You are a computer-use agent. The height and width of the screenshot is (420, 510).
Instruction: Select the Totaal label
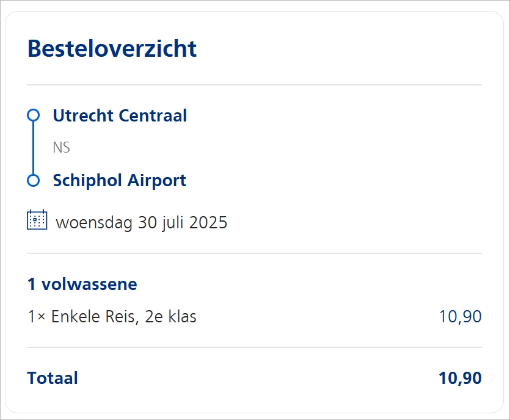[x=53, y=378]
